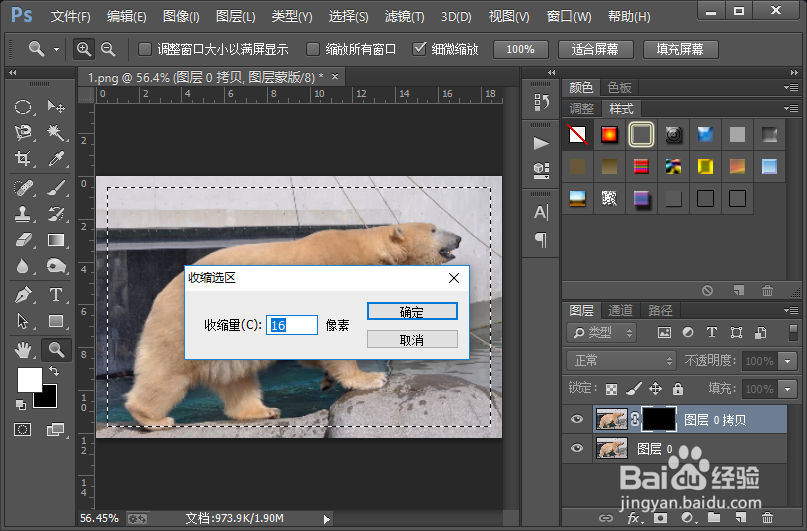Open layer filter 类型 dropdown

(x=602, y=333)
